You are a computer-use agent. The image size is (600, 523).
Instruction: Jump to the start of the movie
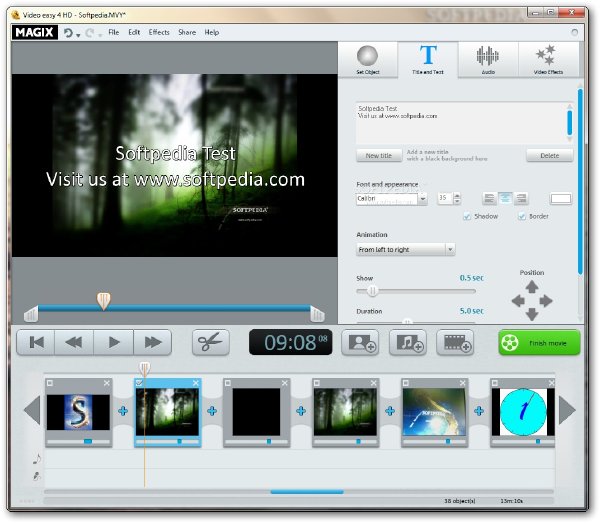click(36, 342)
